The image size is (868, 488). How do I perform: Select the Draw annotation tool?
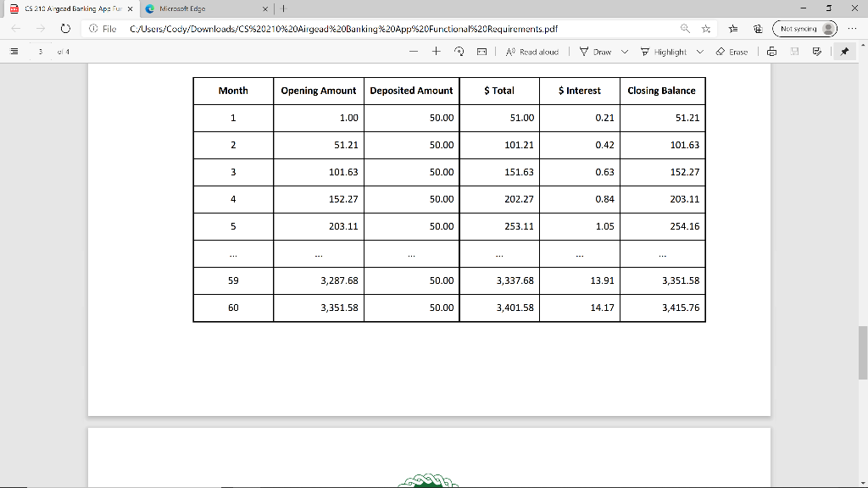tap(596, 51)
